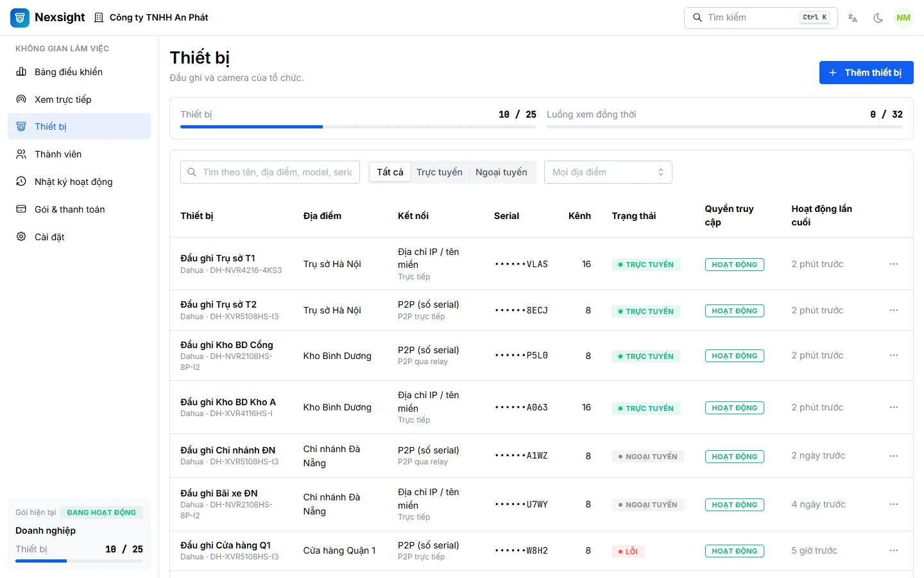Click the Luồng xem đồng thời progress bar
The width and height of the screenshot is (924, 578).
(724, 127)
